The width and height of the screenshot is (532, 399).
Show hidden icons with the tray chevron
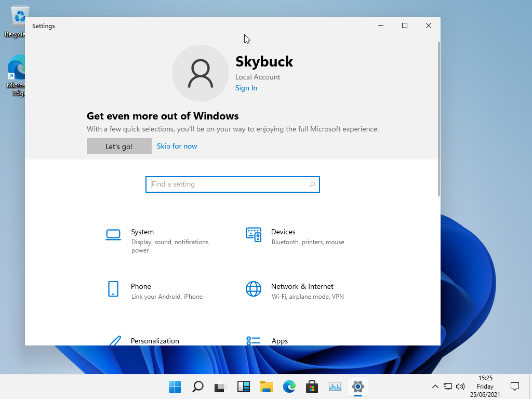(x=435, y=387)
